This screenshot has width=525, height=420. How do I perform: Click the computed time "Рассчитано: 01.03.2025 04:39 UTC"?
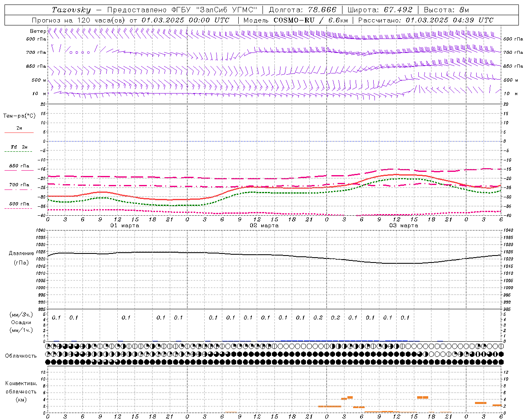(426, 20)
